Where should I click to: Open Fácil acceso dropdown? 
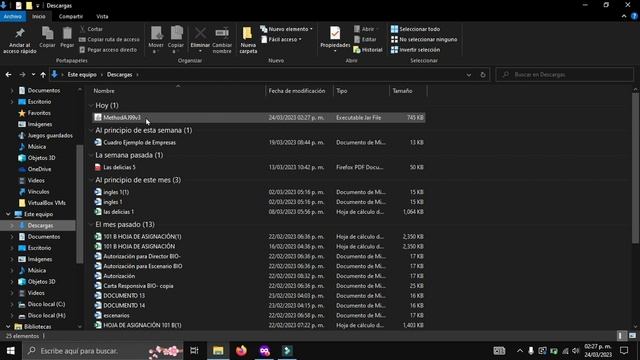point(282,40)
